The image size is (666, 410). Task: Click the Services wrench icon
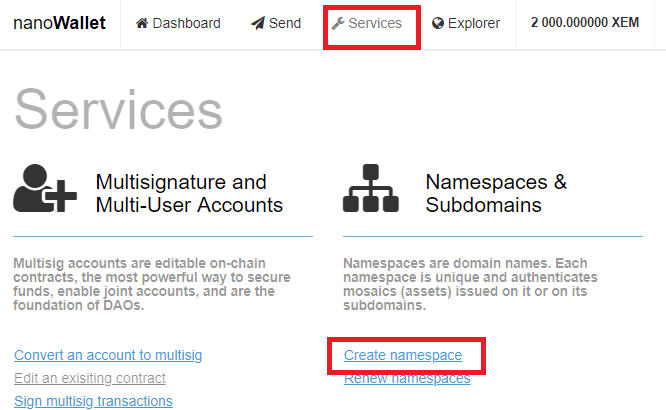click(338, 23)
